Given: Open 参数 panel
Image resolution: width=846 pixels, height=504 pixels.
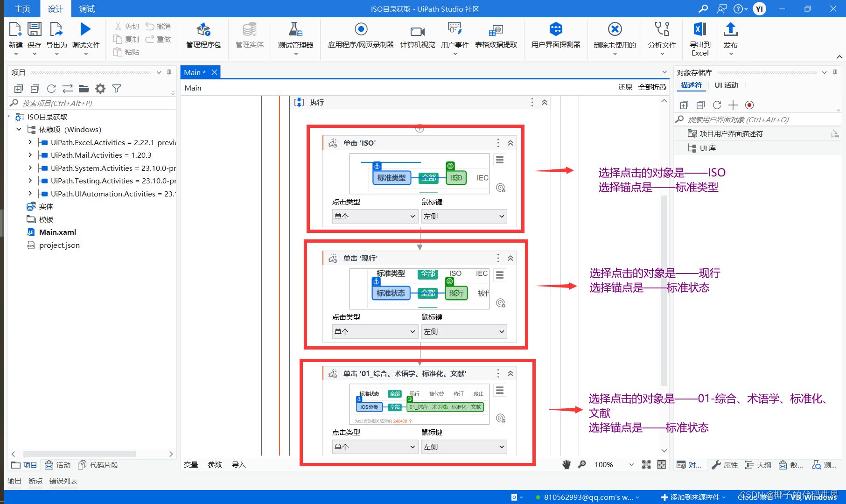Looking at the screenshot, I should click(x=215, y=464).
